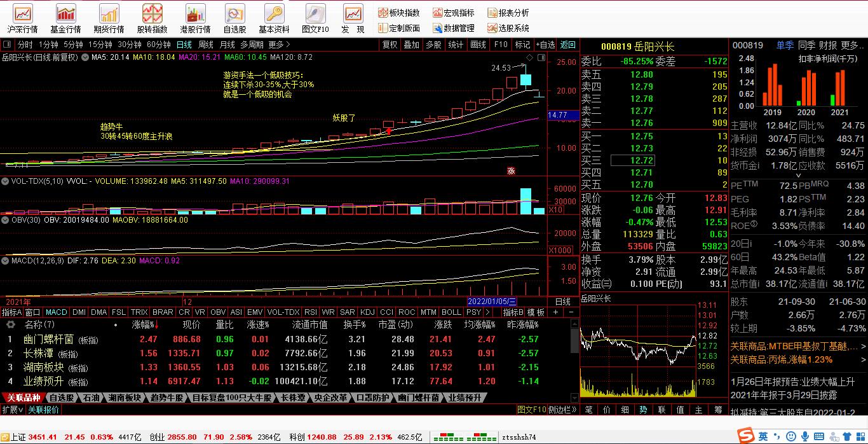Switch to the 周线 weekly chart tab

coord(206,45)
